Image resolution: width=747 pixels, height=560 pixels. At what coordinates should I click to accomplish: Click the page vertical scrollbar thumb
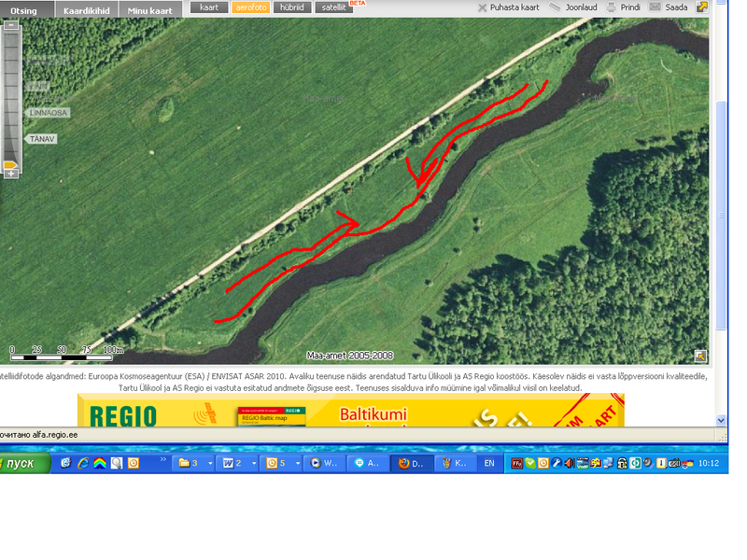(721, 216)
